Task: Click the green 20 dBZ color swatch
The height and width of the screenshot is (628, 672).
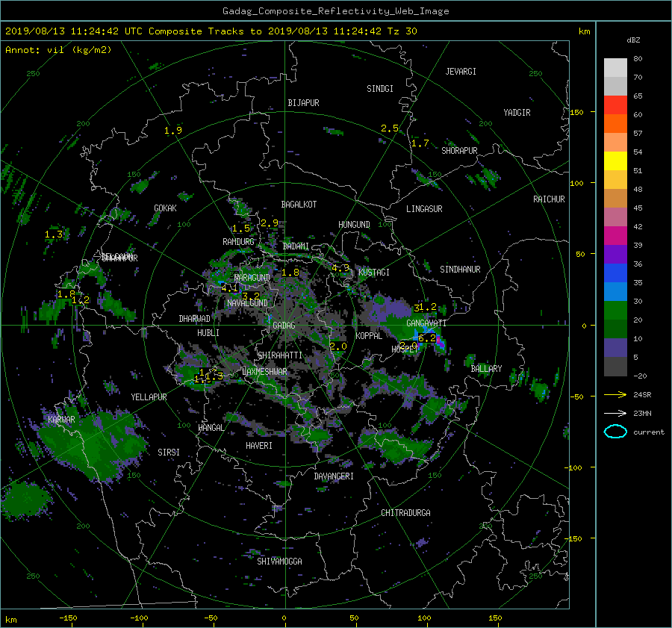Action: (x=615, y=310)
